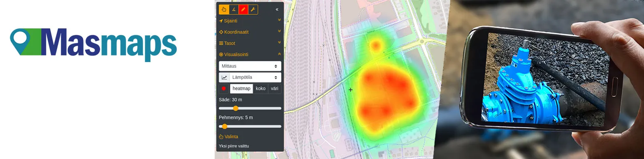Activate the red pencil drawing tool

[243, 9]
